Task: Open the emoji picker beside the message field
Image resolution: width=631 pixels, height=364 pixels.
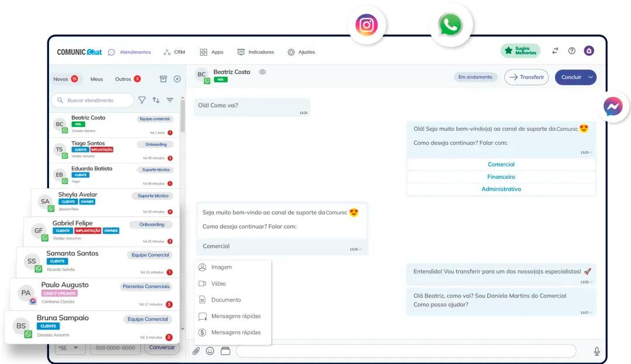Action: (x=211, y=351)
